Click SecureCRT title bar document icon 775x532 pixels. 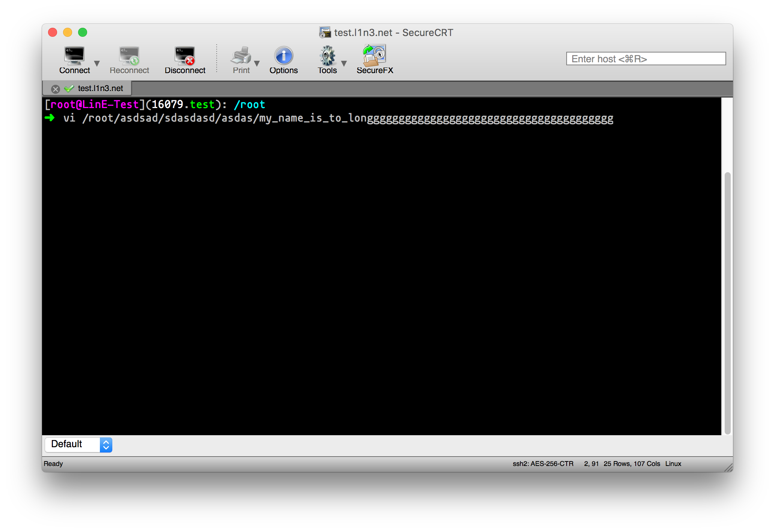[x=324, y=33]
